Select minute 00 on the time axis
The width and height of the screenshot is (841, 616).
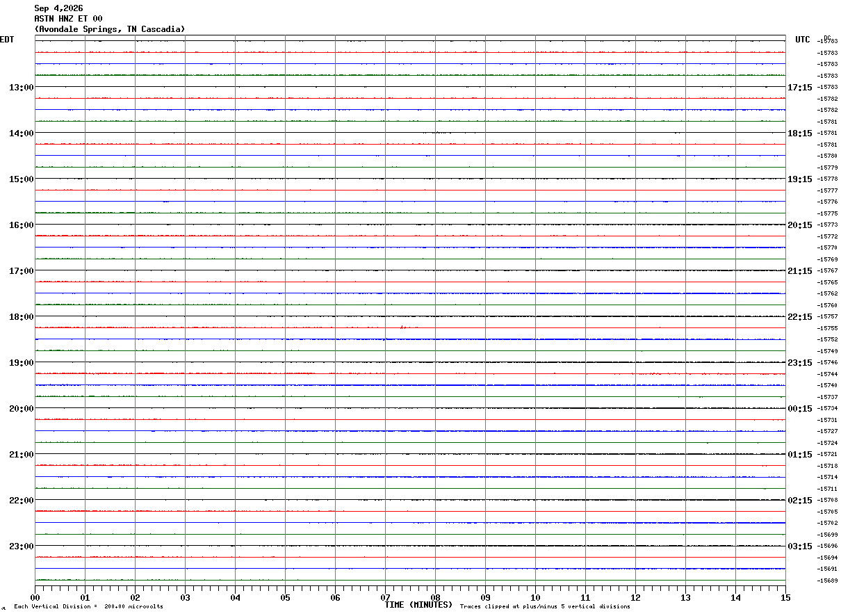[35, 597]
